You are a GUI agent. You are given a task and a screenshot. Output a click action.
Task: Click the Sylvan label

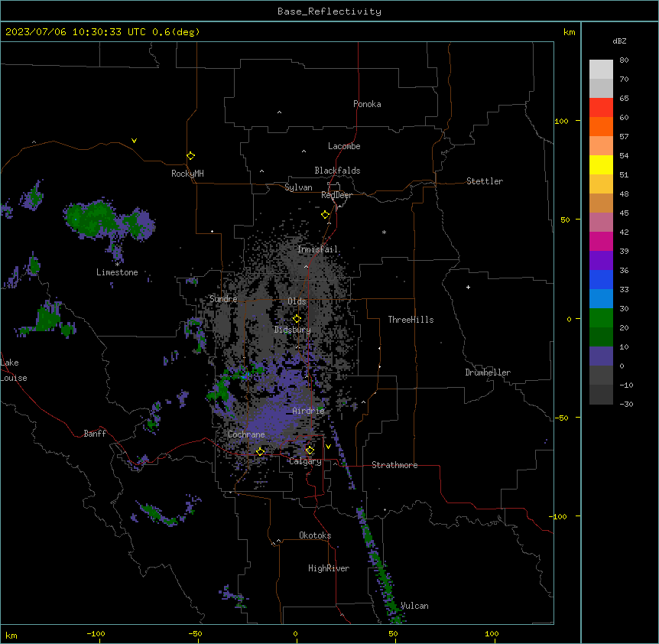298,187
